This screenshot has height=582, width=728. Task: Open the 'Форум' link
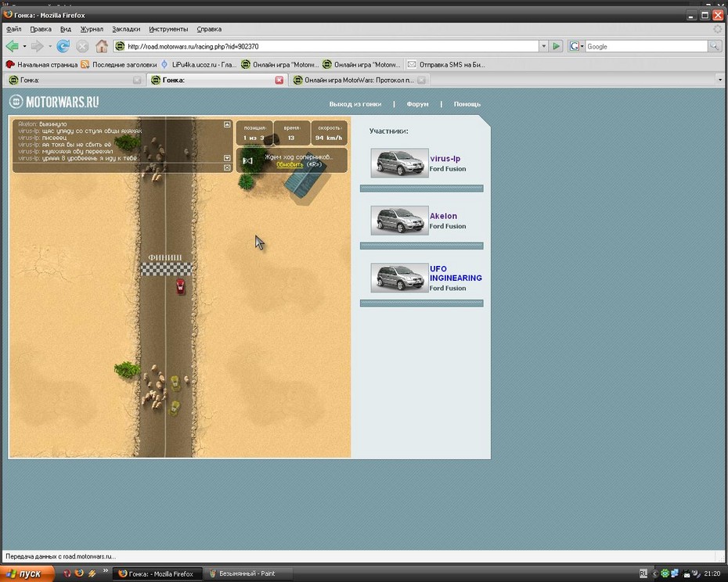click(x=417, y=104)
